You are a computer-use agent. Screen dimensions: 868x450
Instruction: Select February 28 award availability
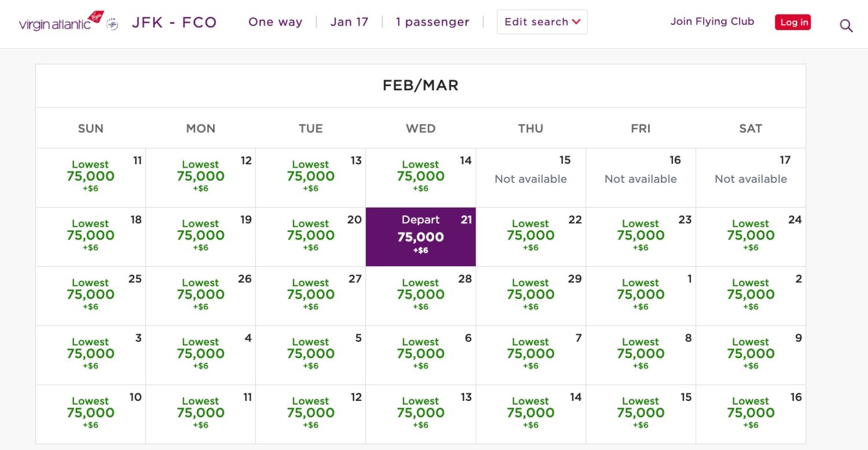pyautogui.click(x=421, y=296)
